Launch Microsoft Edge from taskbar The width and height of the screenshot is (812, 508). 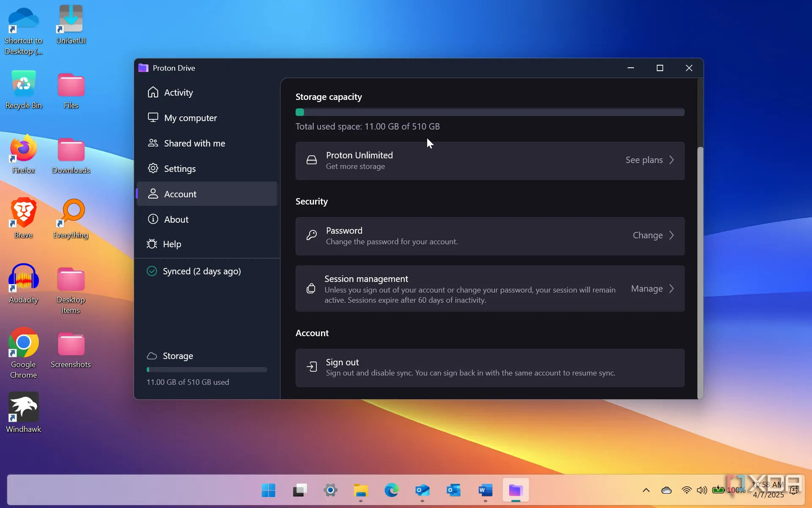tap(392, 490)
